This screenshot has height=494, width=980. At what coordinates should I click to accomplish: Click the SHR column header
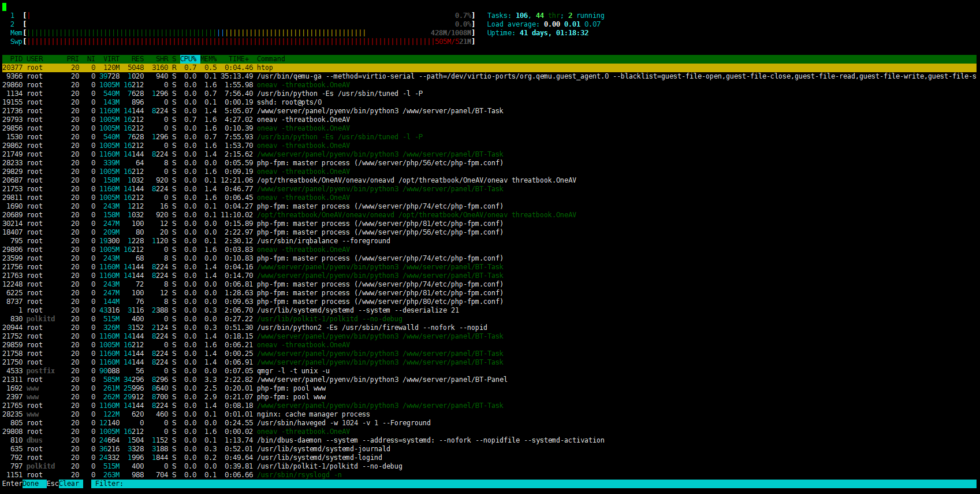point(162,59)
